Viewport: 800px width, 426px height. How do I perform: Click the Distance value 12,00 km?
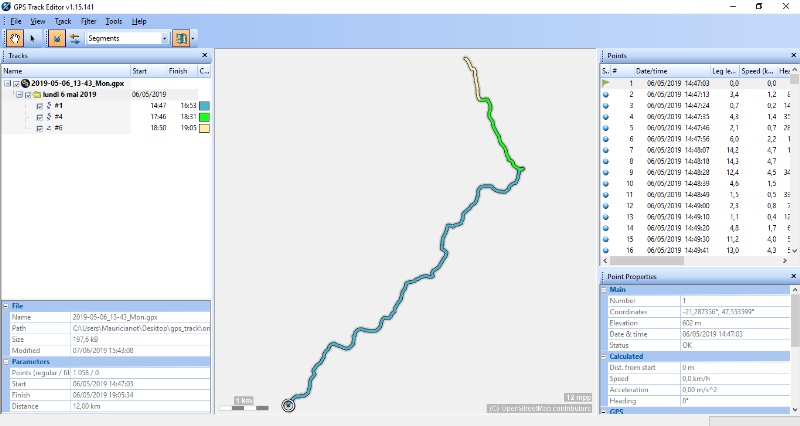(86, 407)
